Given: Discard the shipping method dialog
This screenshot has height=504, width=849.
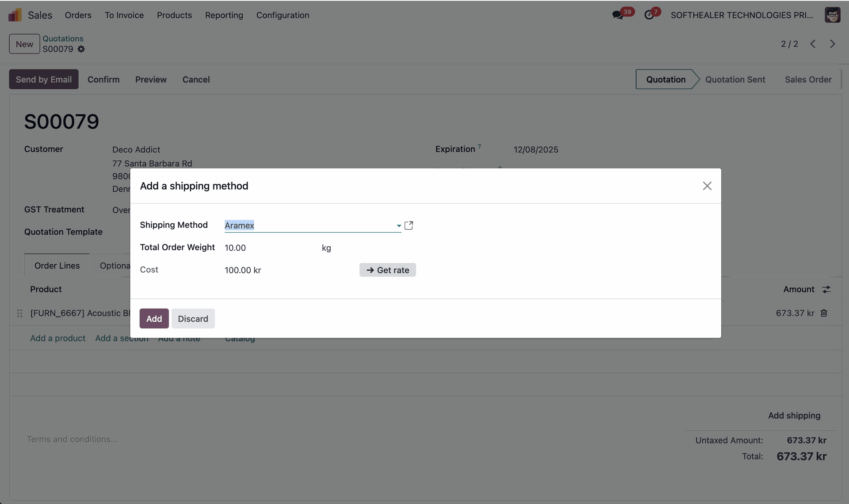Looking at the screenshot, I should tap(193, 319).
